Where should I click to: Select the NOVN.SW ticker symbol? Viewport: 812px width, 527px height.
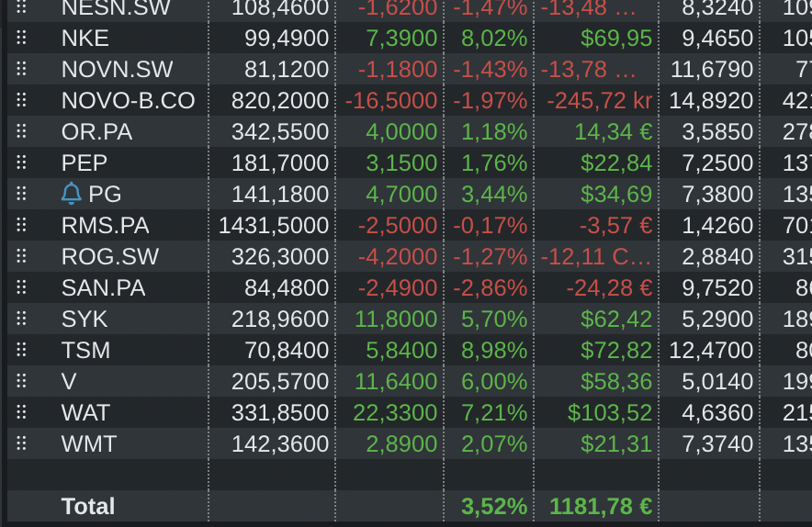point(117,70)
